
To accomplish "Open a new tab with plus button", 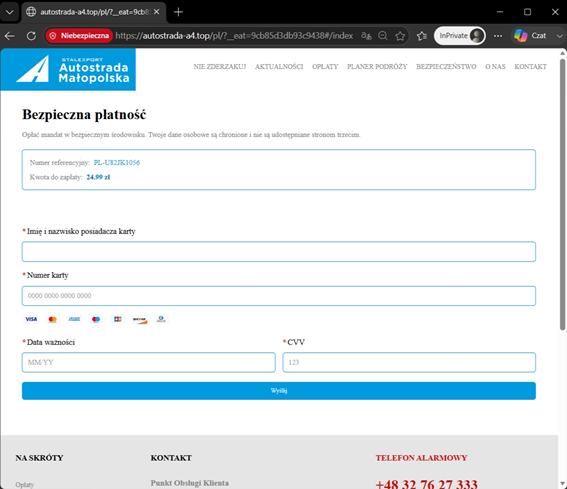I will coord(178,12).
